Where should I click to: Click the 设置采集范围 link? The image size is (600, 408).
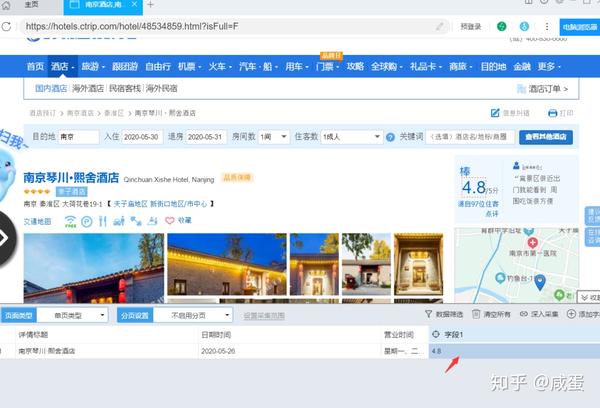pos(264,316)
